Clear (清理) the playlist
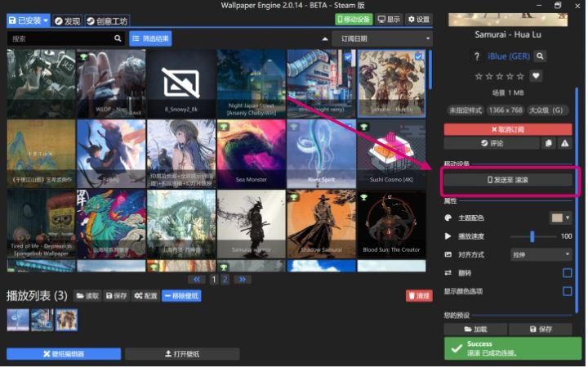 point(419,296)
